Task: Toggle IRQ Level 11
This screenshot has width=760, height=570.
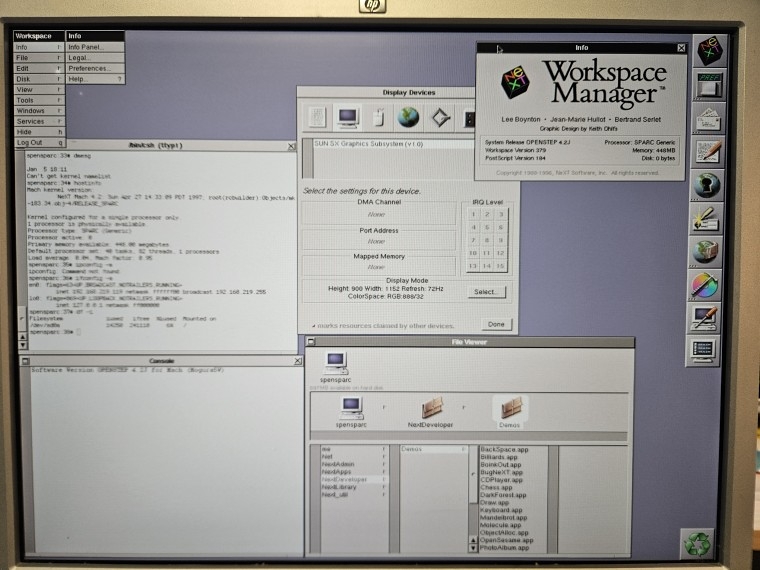Action: tap(487, 253)
